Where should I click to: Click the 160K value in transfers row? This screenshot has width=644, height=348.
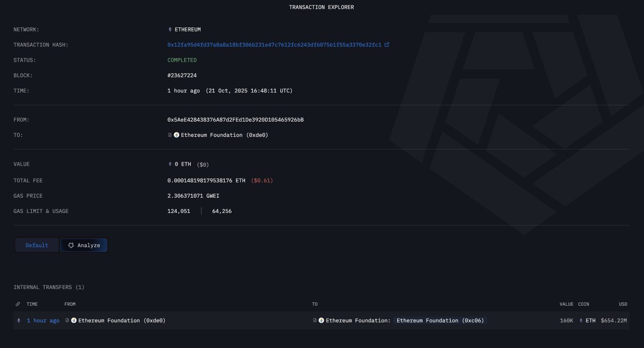click(567, 321)
